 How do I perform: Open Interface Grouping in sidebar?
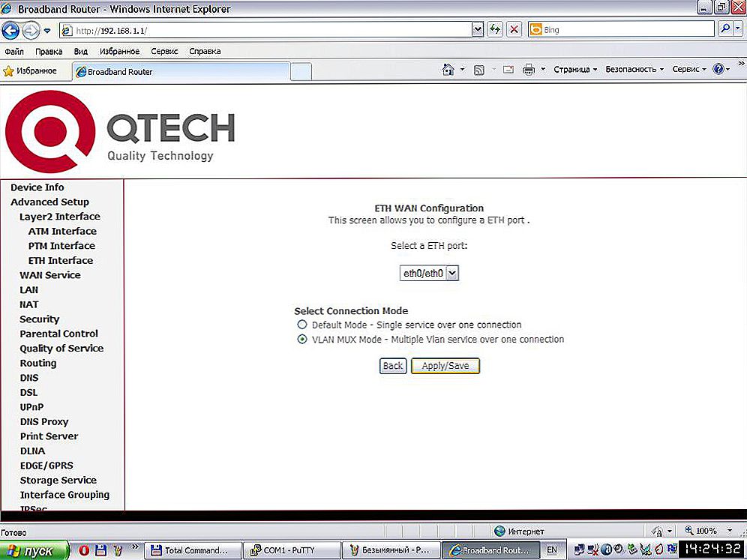pos(64,495)
